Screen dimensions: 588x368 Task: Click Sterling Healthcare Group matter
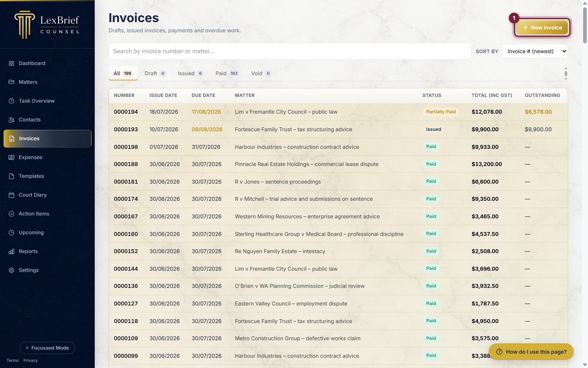319,234
